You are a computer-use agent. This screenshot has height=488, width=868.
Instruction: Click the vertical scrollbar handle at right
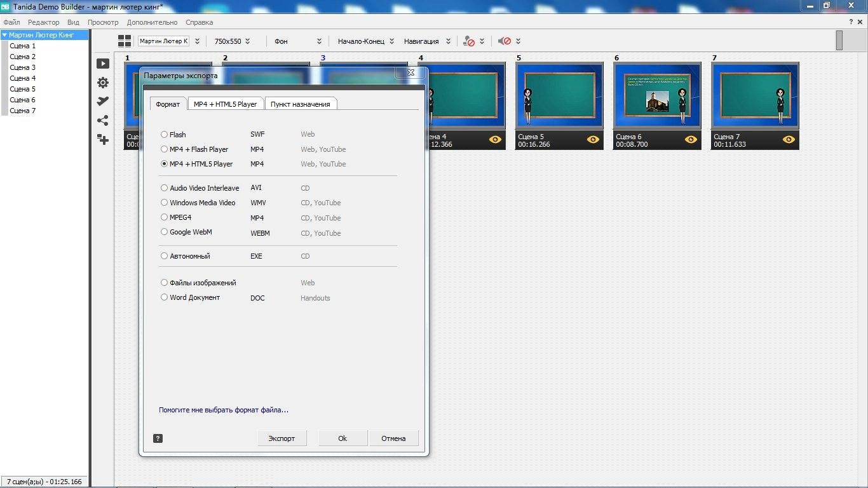tap(839, 40)
